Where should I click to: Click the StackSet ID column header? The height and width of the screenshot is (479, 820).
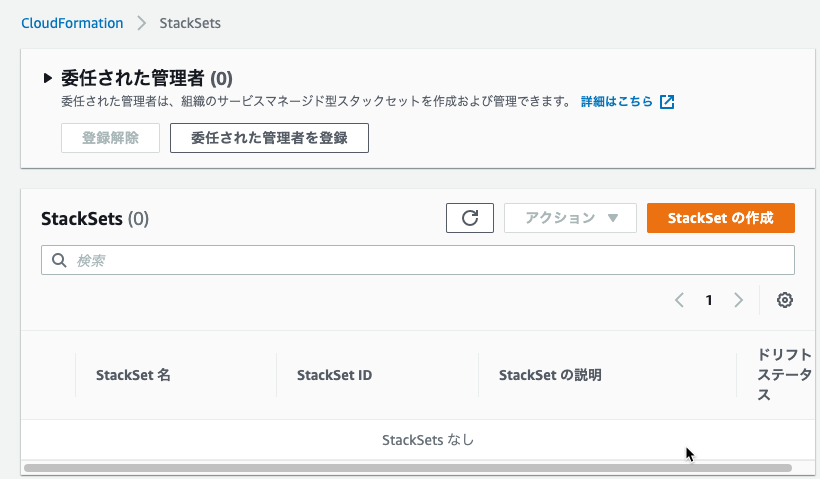tap(334, 375)
